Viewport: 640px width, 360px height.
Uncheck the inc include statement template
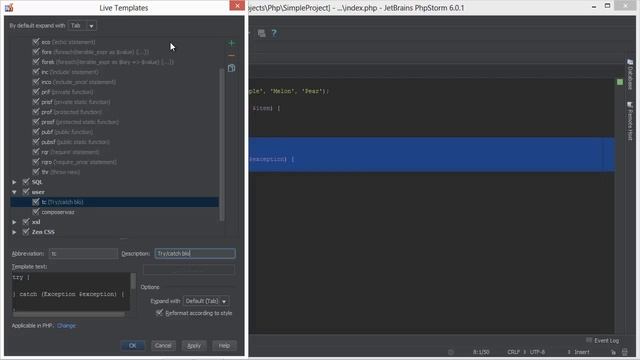36,72
